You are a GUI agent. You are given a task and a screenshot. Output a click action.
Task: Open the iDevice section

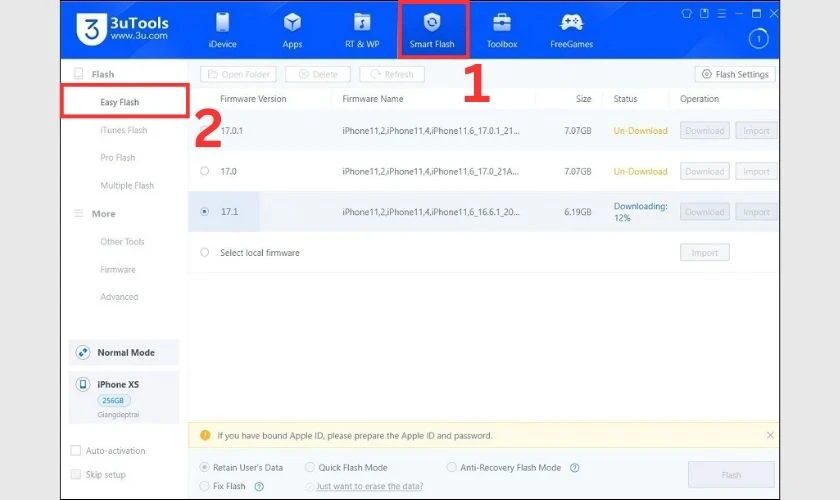pyautogui.click(x=222, y=30)
